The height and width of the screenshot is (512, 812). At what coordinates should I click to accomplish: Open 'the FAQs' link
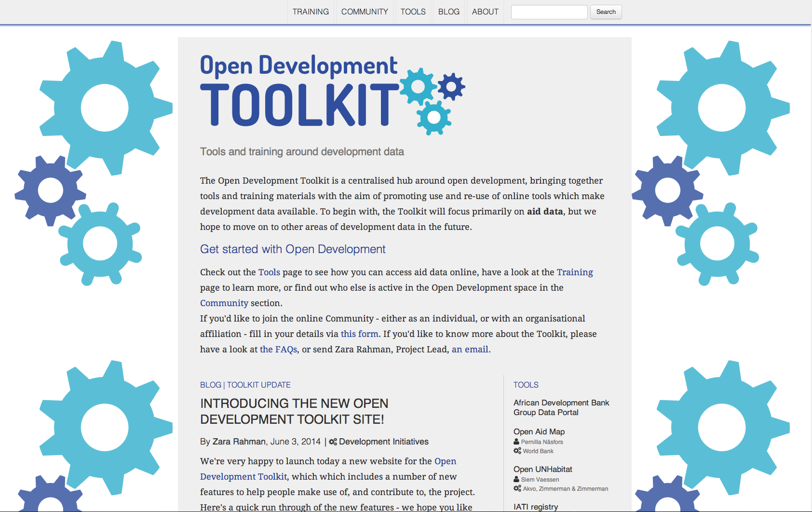(279, 350)
